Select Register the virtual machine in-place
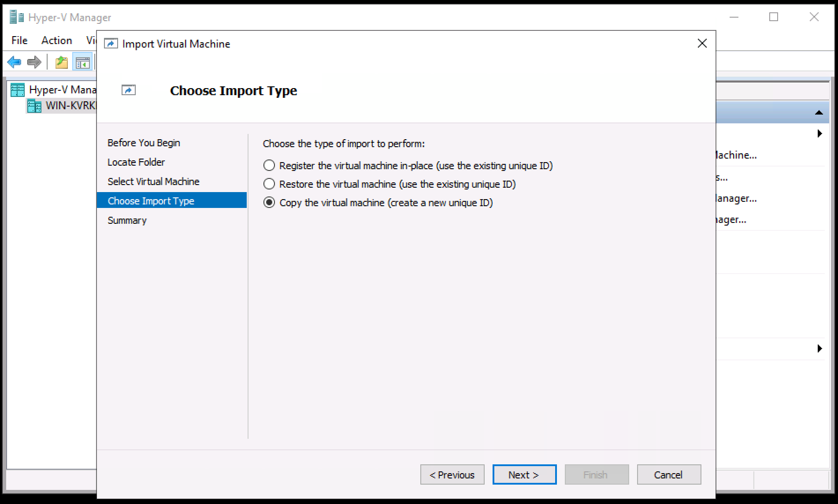Screen dimensions: 838x504 click(x=269, y=165)
